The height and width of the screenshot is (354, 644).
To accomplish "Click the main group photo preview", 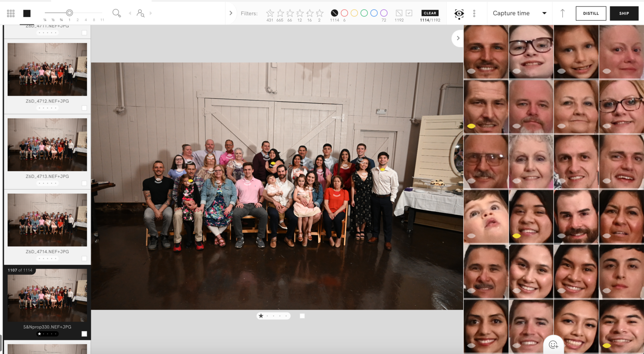I will click(x=277, y=186).
